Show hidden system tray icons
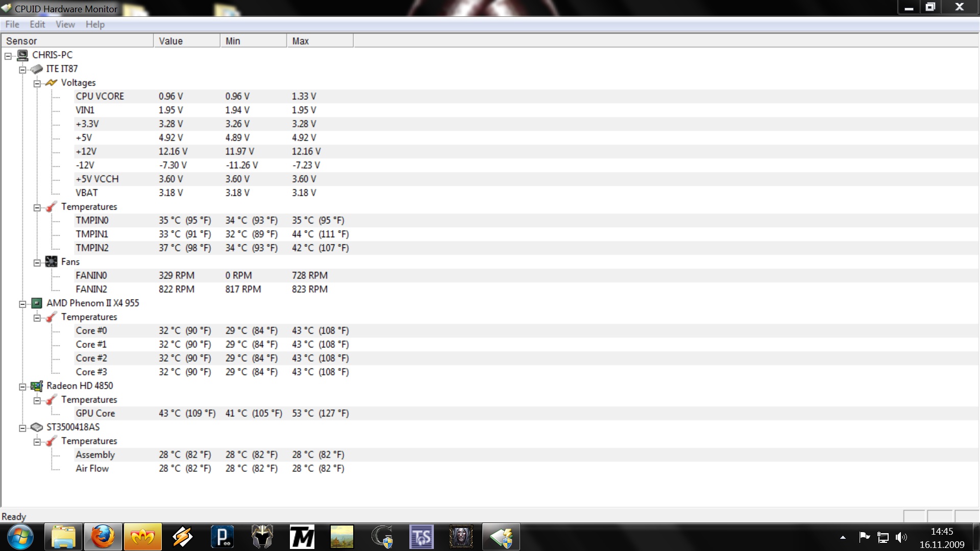 (843, 537)
